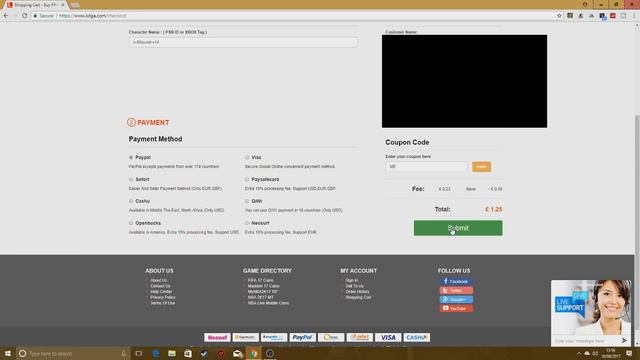Open File Explorer from the taskbar
The width and height of the screenshot is (640, 360).
coord(172,353)
